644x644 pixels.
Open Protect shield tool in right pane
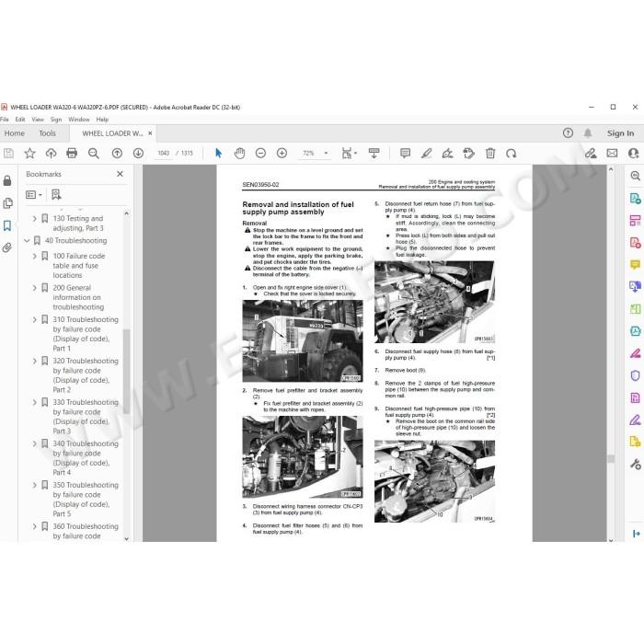pyautogui.click(x=635, y=375)
